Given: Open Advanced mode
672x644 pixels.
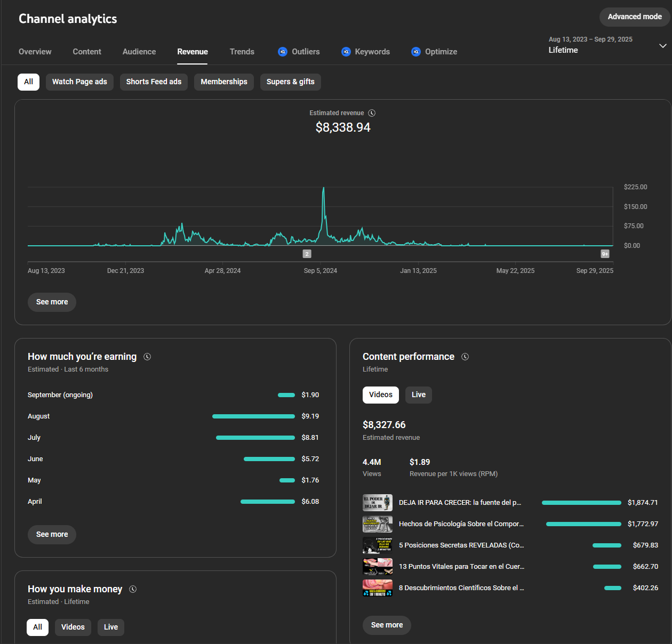Looking at the screenshot, I should [x=634, y=17].
